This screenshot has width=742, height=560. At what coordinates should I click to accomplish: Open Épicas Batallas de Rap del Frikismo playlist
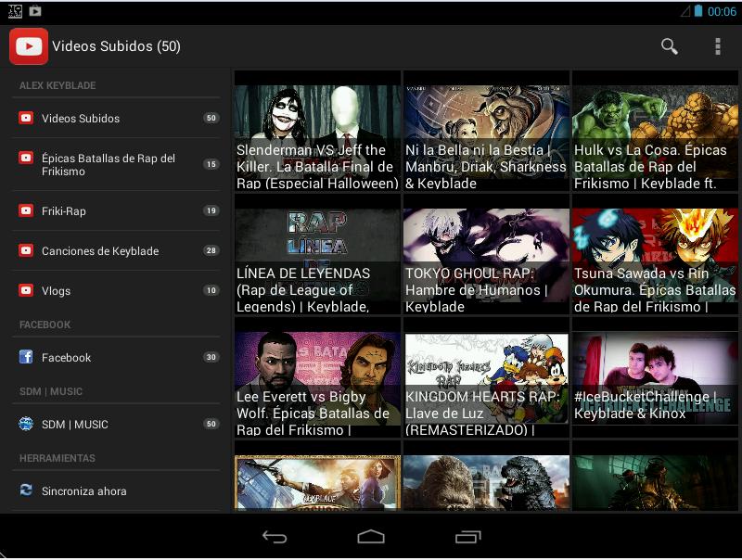[108, 165]
